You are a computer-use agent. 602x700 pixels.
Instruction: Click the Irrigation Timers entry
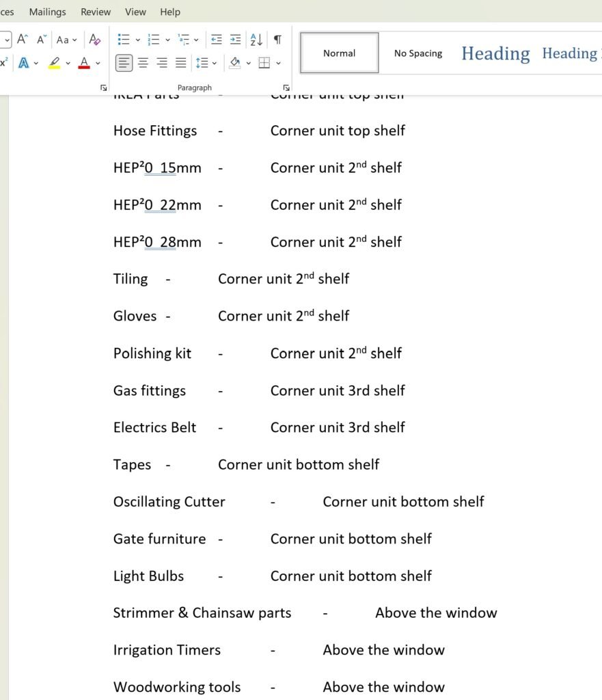(167, 650)
